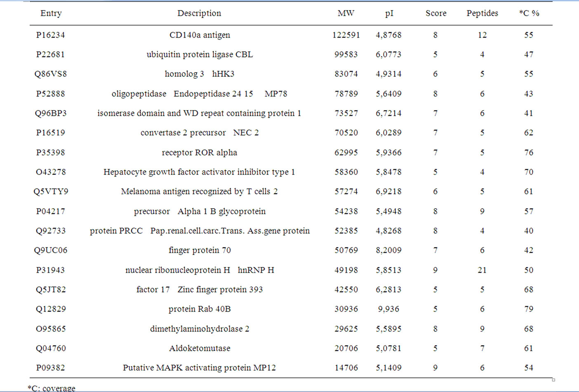
Task: Click dimethylaminohydrolase 2 description
Action: (200, 329)
